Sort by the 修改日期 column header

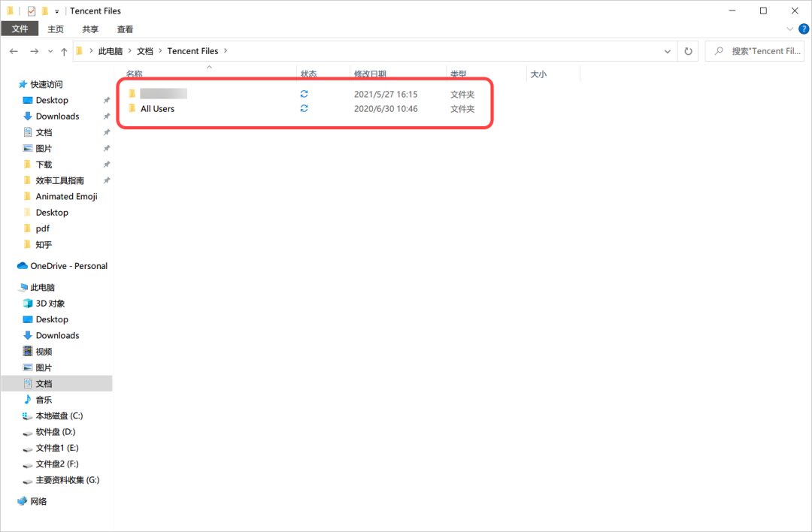pos(370,74)
